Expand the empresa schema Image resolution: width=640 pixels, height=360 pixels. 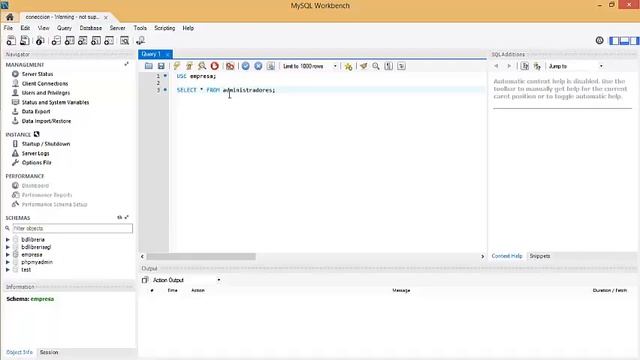click(8, 254)
